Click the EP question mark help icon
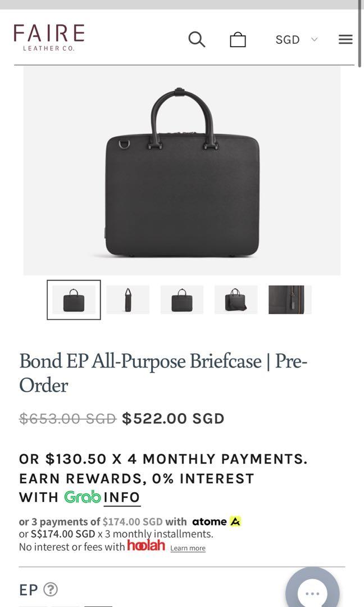Image resolution: width=364 pixels, height=607 pixels. click(x=49, y=590)
